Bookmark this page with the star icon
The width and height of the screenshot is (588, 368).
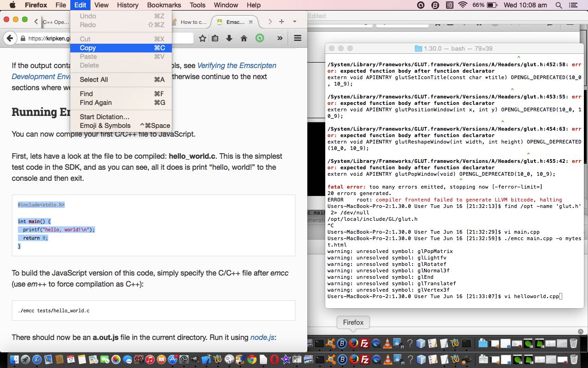click(202, 38)
